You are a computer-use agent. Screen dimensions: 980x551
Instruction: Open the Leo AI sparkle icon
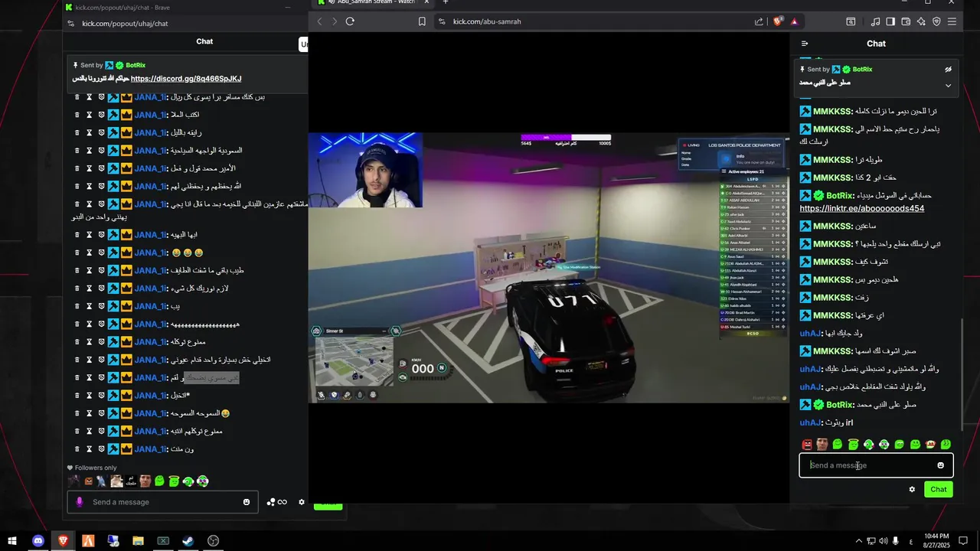point(921,21)
